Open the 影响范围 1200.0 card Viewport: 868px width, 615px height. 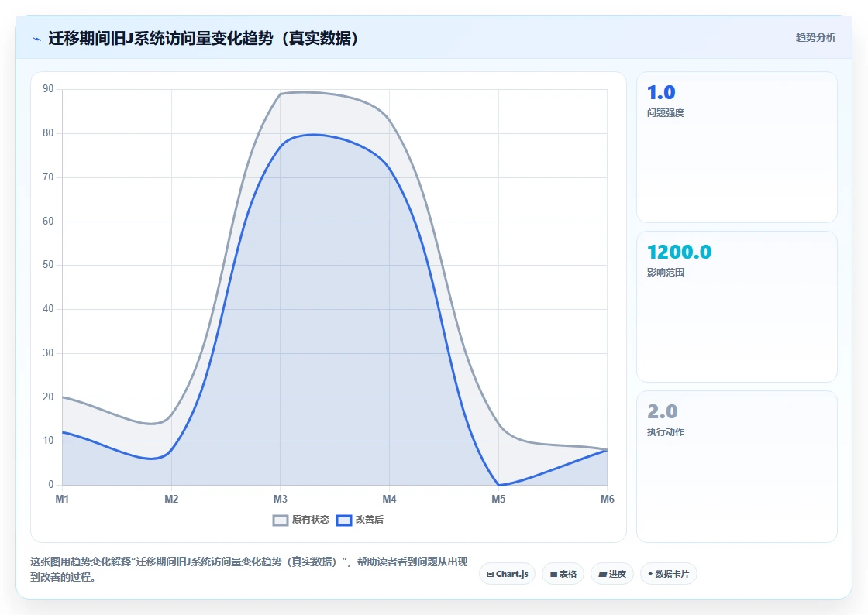click(x=737, y=307)
